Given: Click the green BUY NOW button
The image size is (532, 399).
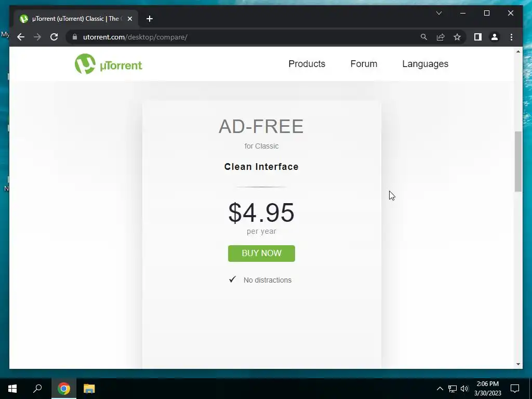Looking at the screenshot, I should [x=262, y=254].
